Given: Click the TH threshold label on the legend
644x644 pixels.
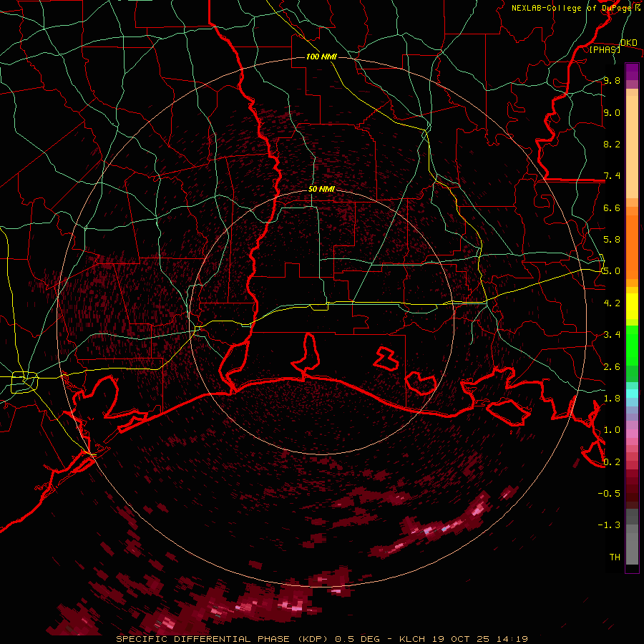Looking at the screenshot, I should [x=615, y=557].
